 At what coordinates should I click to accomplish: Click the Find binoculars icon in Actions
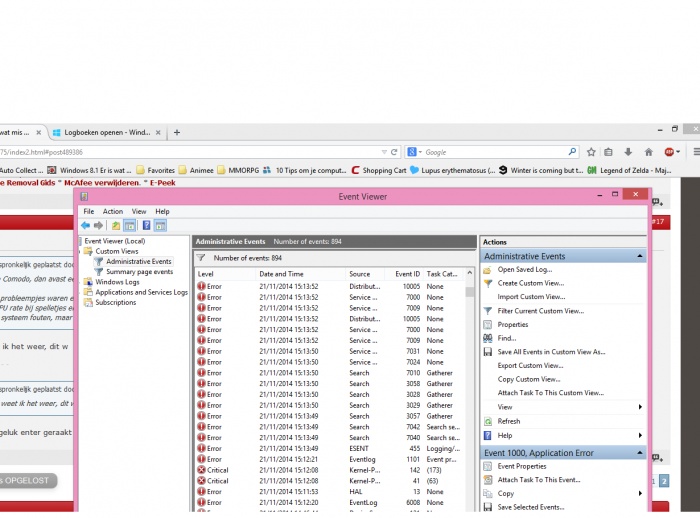coord(488,338)
